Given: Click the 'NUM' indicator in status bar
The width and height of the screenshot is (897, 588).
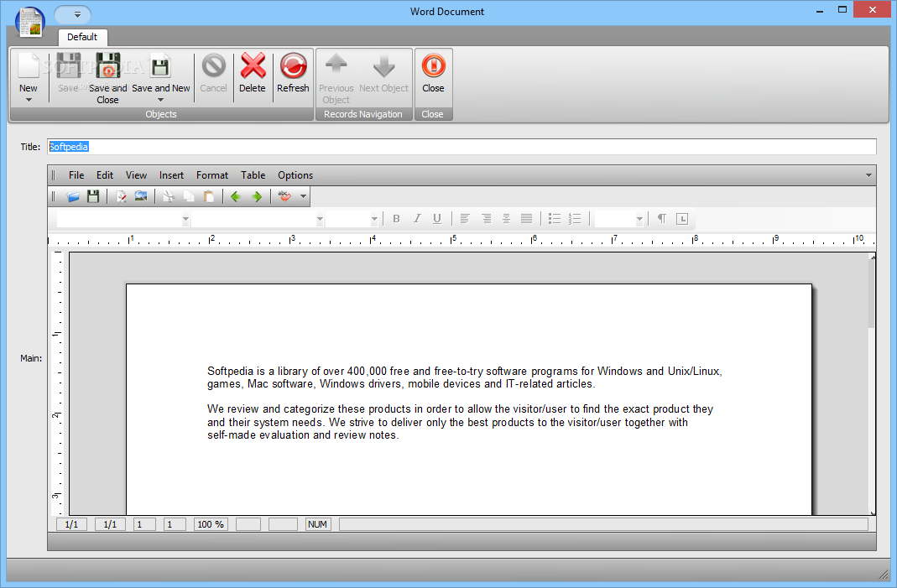Looking at the screenshot, I should point(317,524).
